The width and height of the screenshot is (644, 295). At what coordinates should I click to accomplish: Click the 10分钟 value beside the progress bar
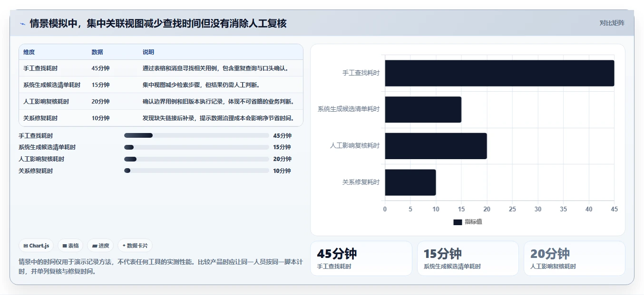pos(282,171)
